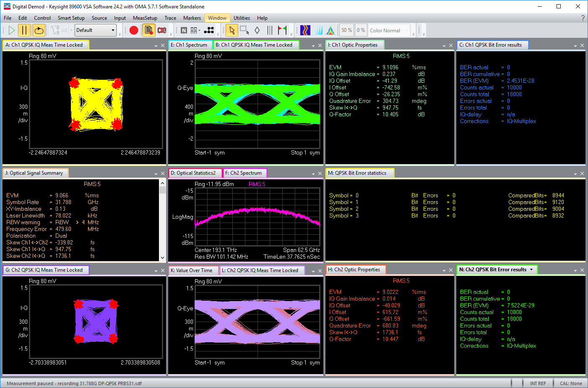Click the Optical Signal Summary scrollbar up arrow
Image resolution: width=588 pixels, height=388 pixels.
click(163, 183)
